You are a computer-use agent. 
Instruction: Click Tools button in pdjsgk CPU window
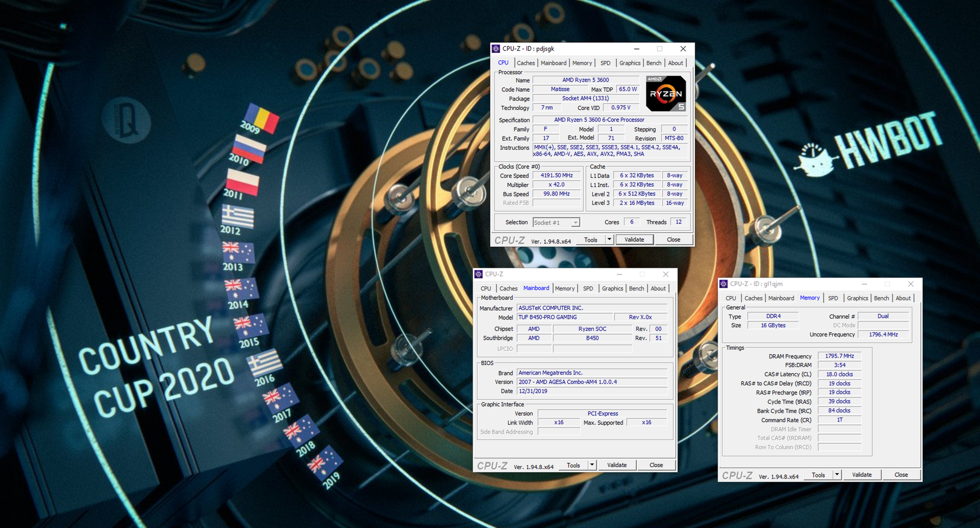[x=591, y=240]
